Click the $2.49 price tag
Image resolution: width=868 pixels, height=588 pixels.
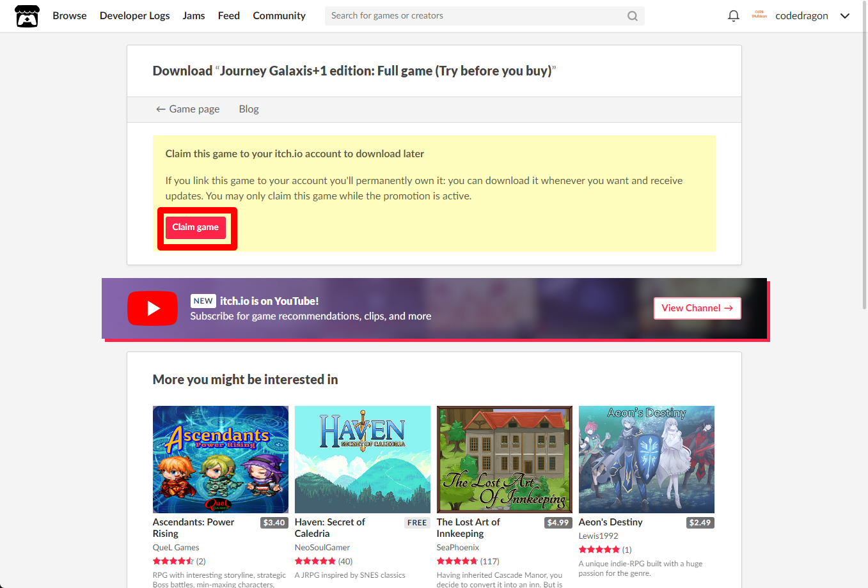700,523
